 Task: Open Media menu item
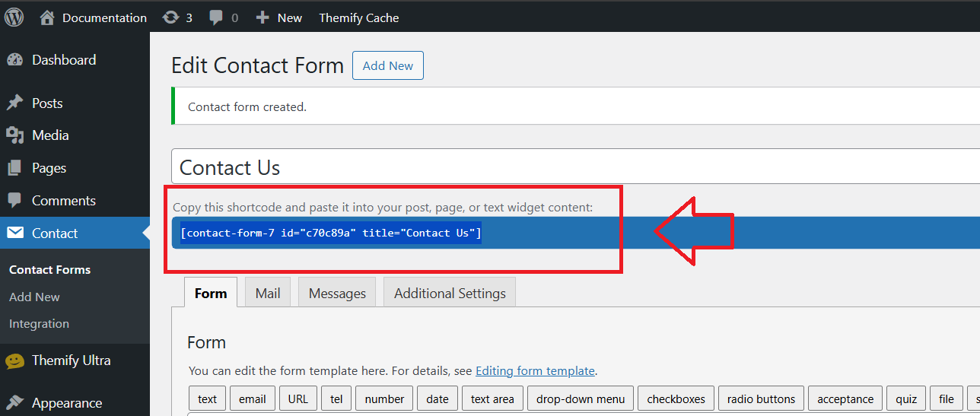point(50,135)
